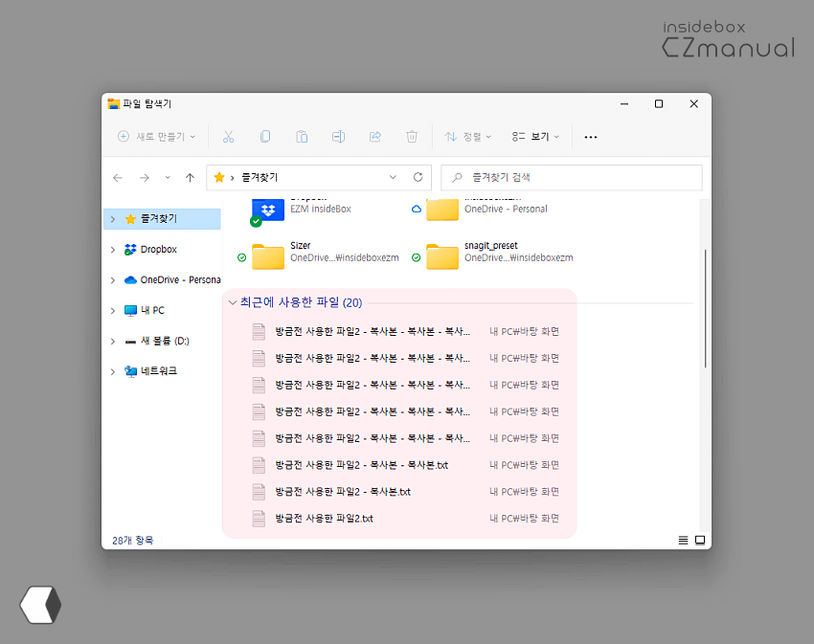Click the Paste icon in the toolbar
The height and width of the screenshot is (644, 814).
coord(302,136)
